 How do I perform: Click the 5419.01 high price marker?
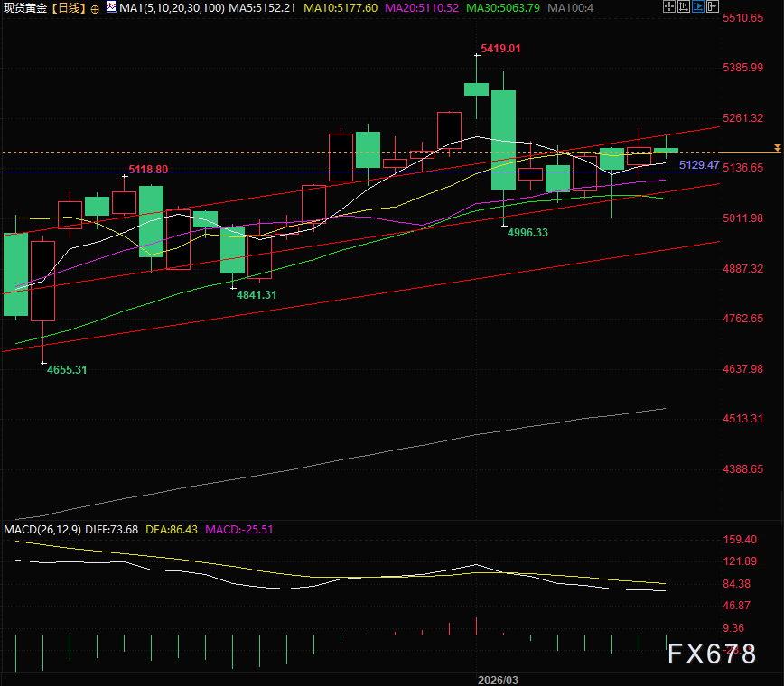(500, 49)
